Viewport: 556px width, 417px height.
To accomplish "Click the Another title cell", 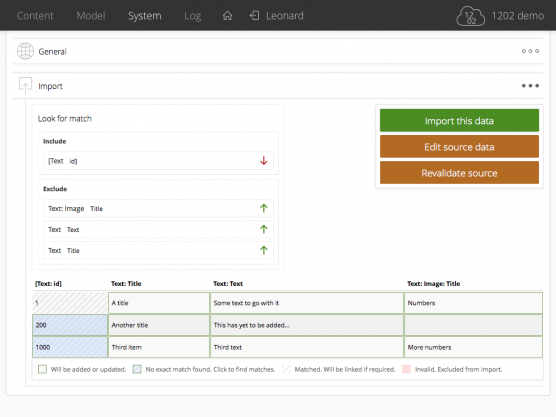I will 159,325.
